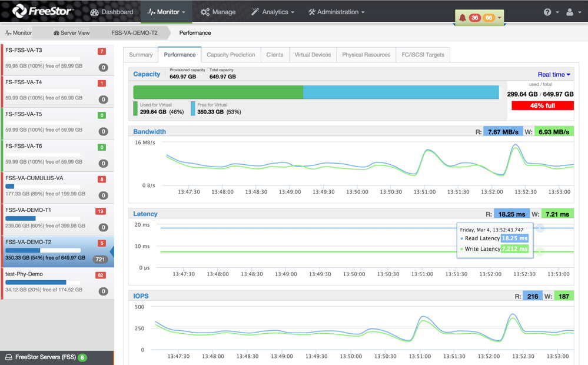The image size is (588, 365).
Task: Select server FSS-VA-DEMO-T2
Action: tap(57, 251)
